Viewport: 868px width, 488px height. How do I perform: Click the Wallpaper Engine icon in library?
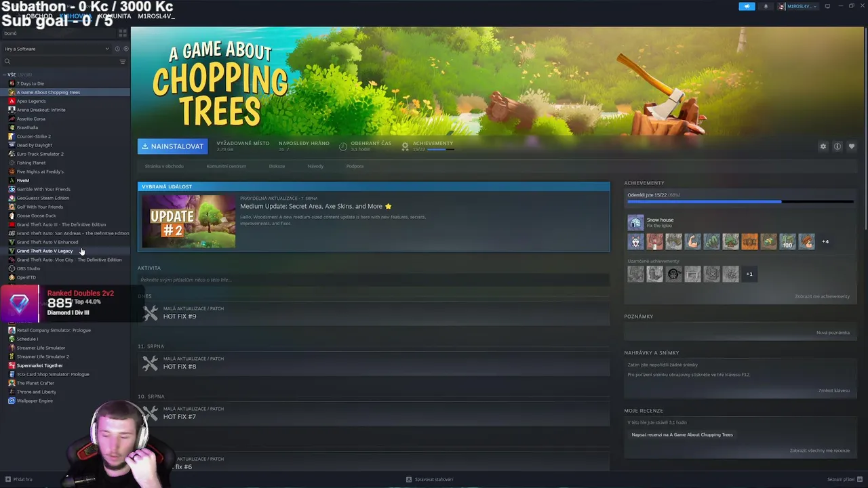tap(12, 401)
